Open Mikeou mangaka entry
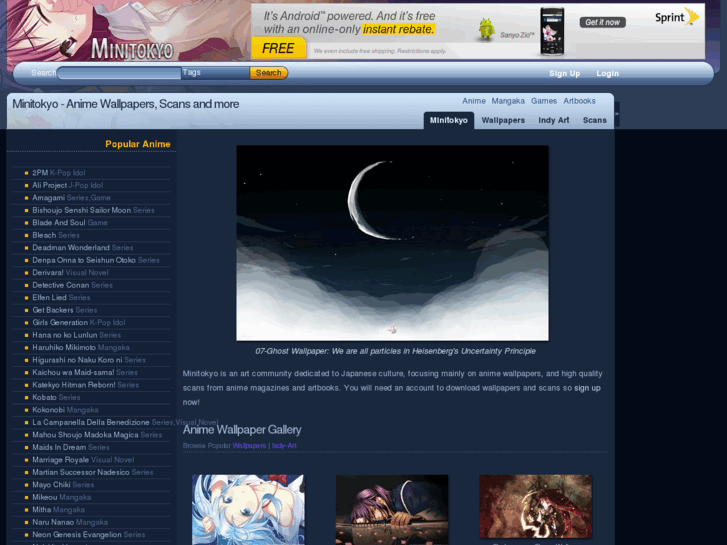 45,498
